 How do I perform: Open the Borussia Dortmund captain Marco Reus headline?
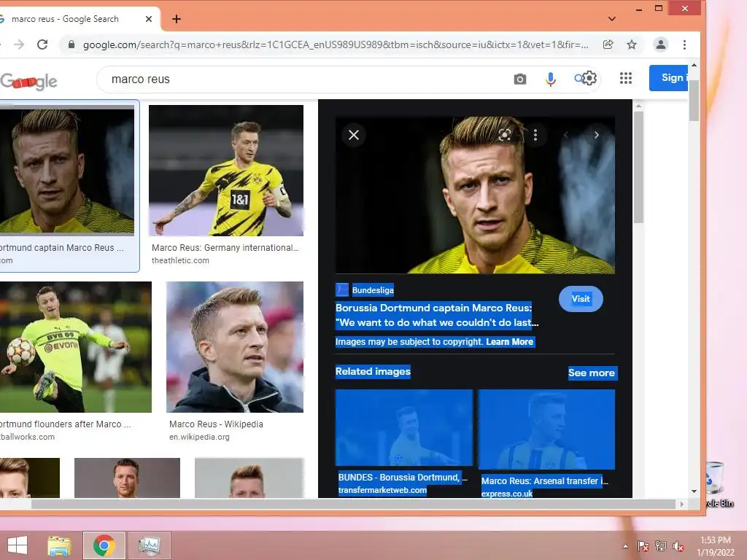point(437,315)
